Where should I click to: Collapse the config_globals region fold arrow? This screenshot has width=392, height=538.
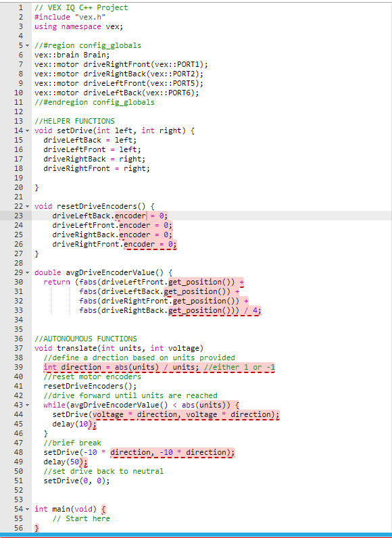coord(28,46)
